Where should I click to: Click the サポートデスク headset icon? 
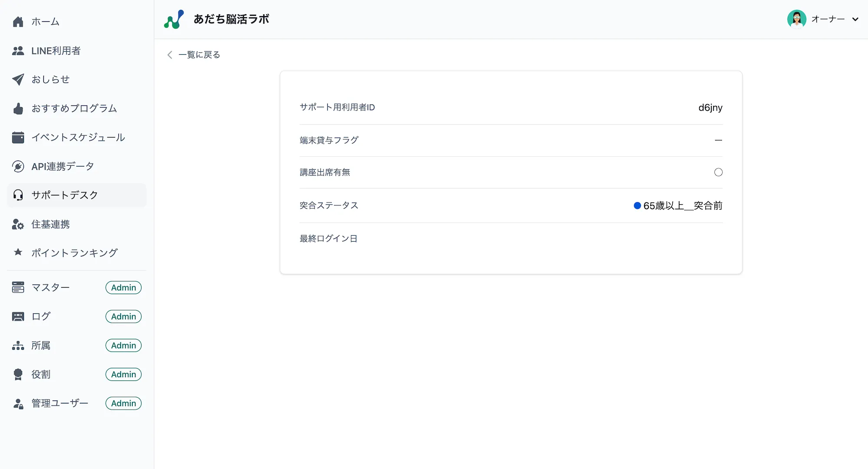[x=18, y=195]
